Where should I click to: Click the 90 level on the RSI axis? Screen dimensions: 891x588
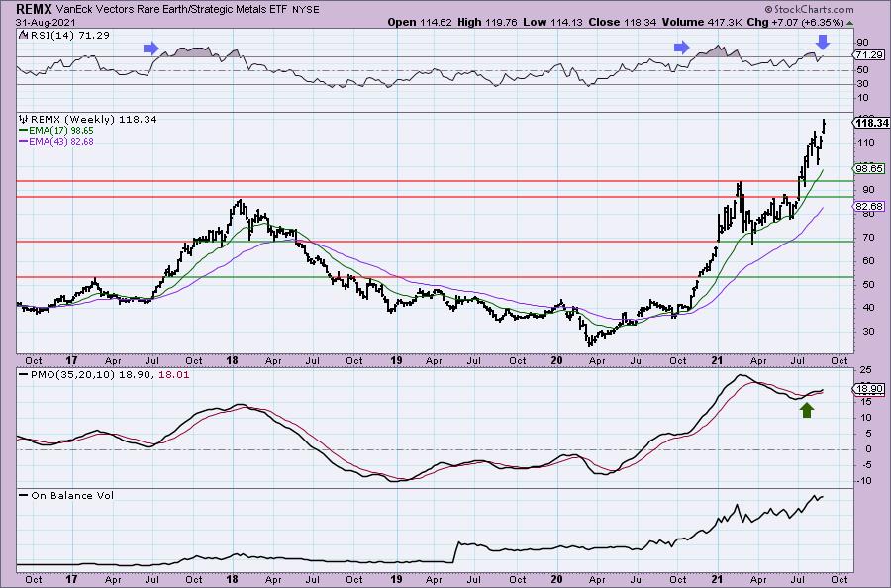pyautogui.click(x=862, y=42)
